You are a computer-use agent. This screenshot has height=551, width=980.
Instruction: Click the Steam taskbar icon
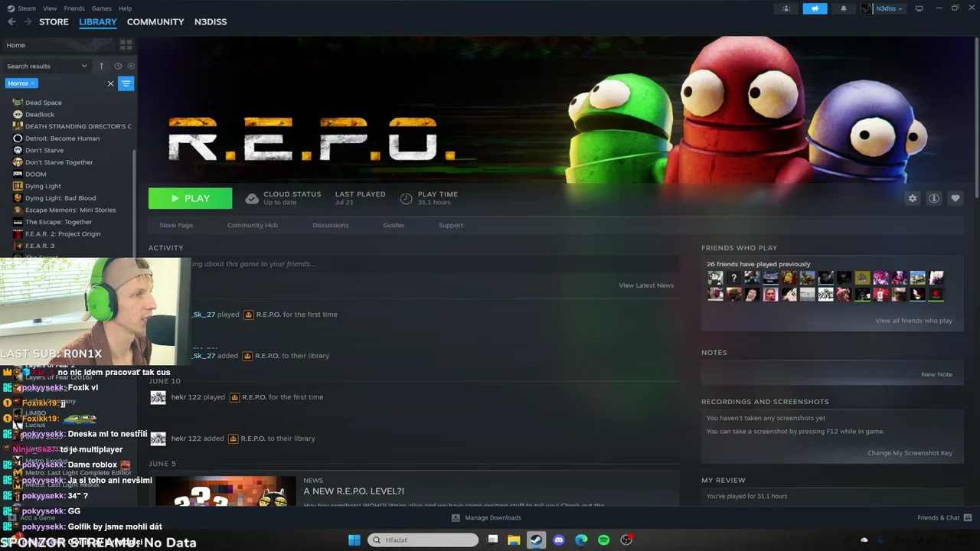click(537, 540)
